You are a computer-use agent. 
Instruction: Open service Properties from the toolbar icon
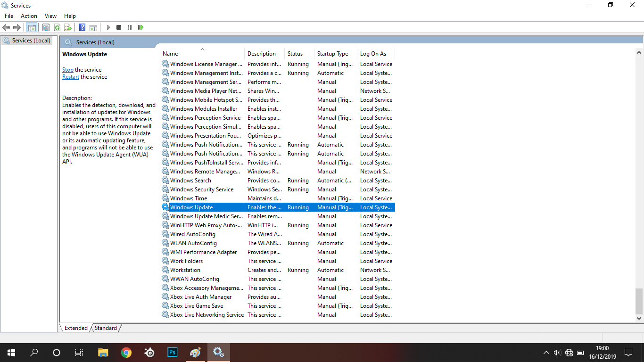click(x=46, y=27)
